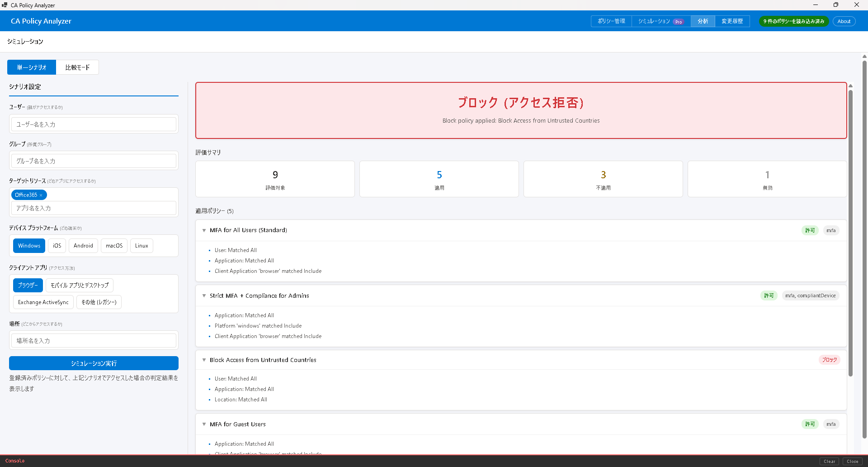
Task: Switch to the 比較モード tab
Action: click(77, 67)
